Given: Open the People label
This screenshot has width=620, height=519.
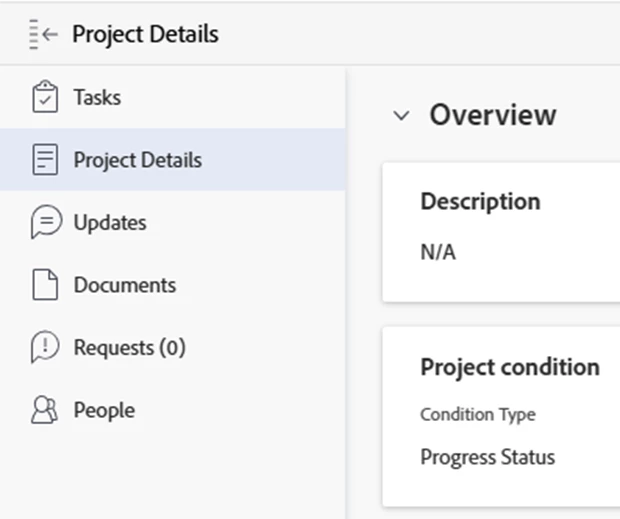Looking at the screenshot, I should 104,410.
